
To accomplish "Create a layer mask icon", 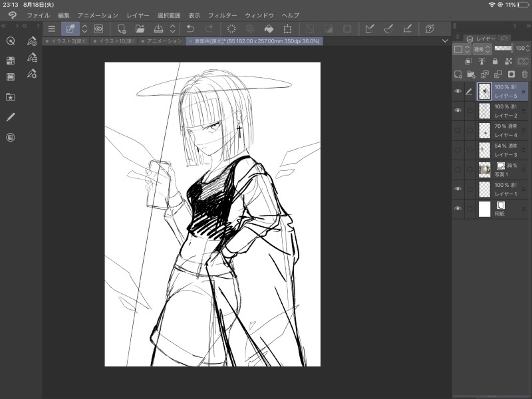I will click(511, 74).
